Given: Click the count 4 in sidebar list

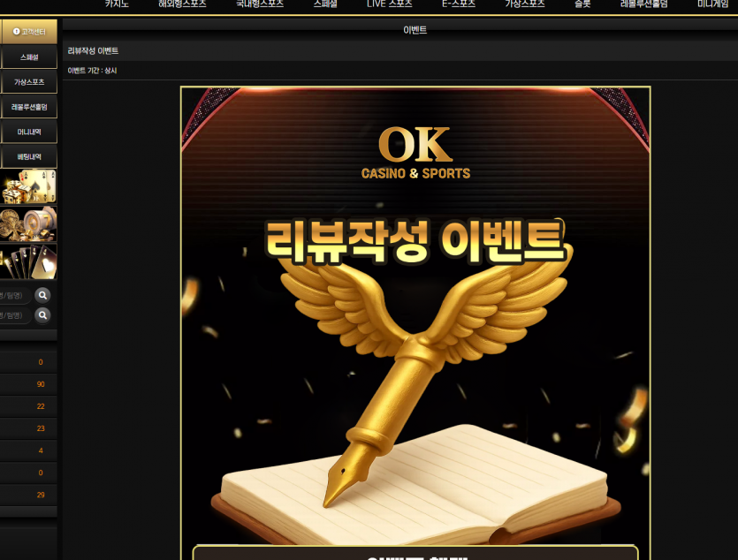Looking at the screenshot, I should pyautogui.click(x=41, y=450).
